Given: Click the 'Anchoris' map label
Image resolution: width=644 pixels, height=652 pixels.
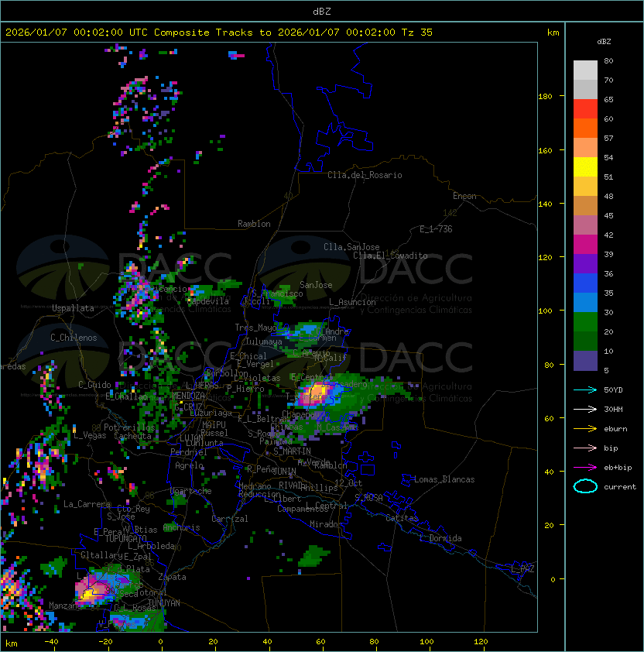Looking at the screenshot, I should tap(181, 527).
